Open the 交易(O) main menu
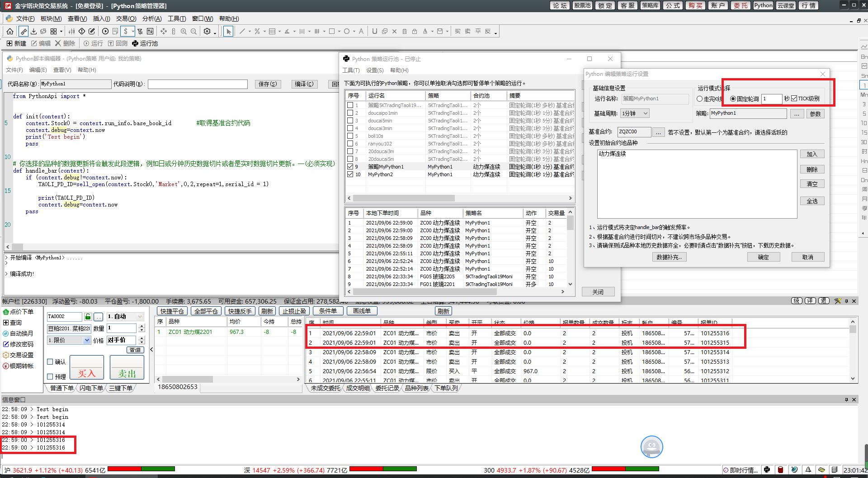Viewport: 868px width, 478px height. point(126,19)
